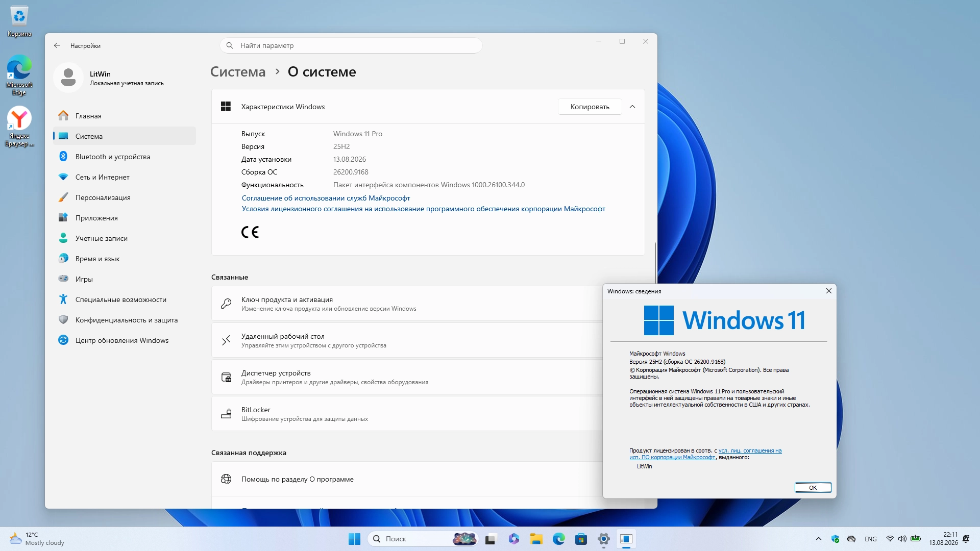Click the taskbar Поиск search box
Screen dimensions: 980x551
click(423, 539)
